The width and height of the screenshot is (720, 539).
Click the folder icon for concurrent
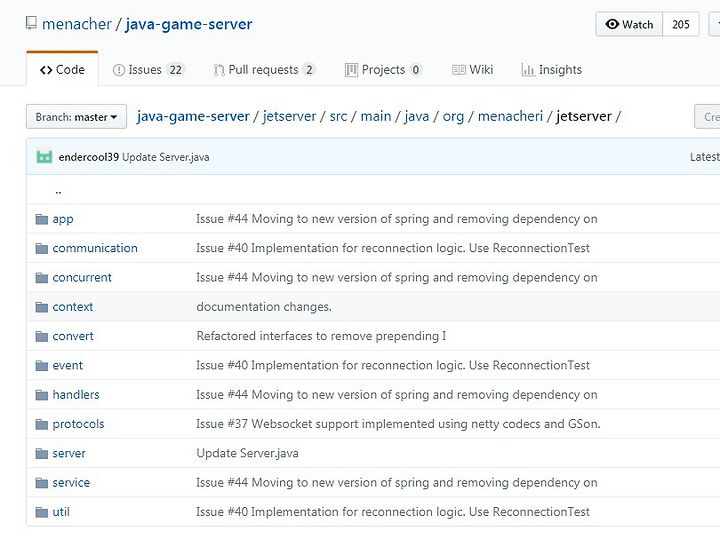(42, 278)
